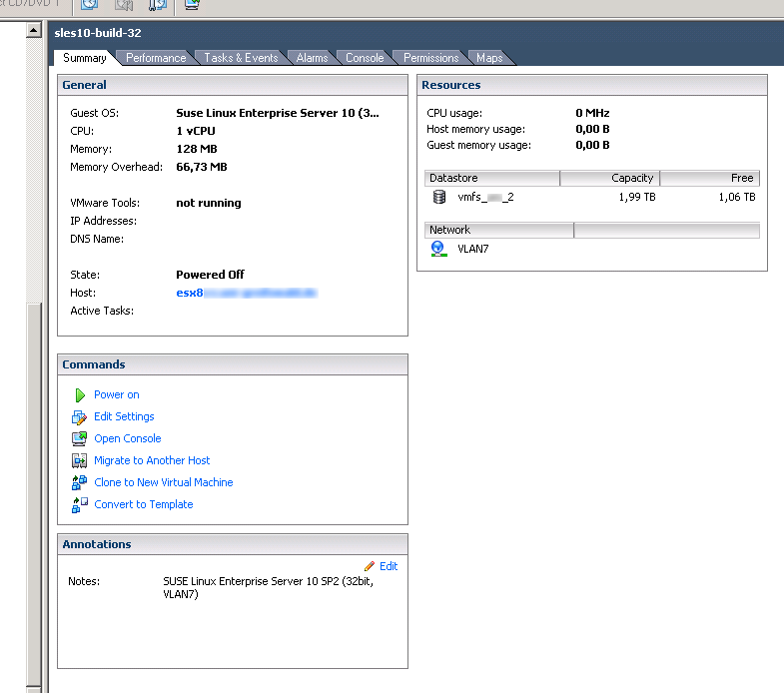Viewport: 784px width, 693px height.
Task: Choose Clone to New Virtual Machine
Action: [164, 482]
